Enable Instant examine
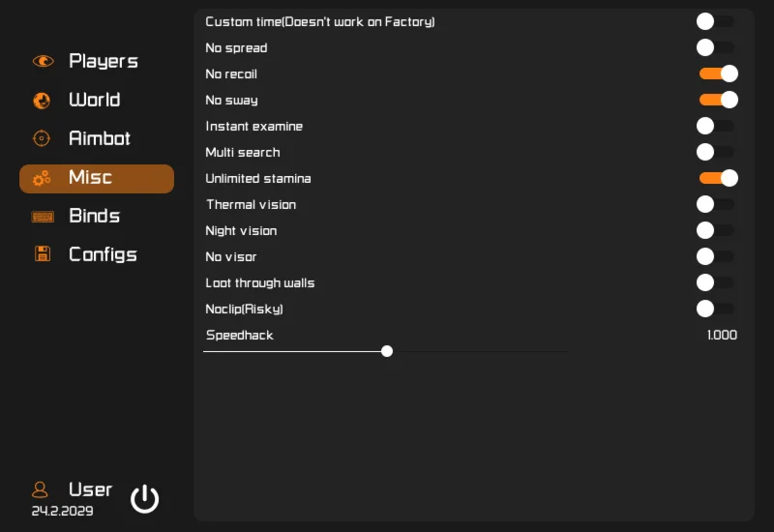This screenshot has width=774, height=532. [715, 126]
